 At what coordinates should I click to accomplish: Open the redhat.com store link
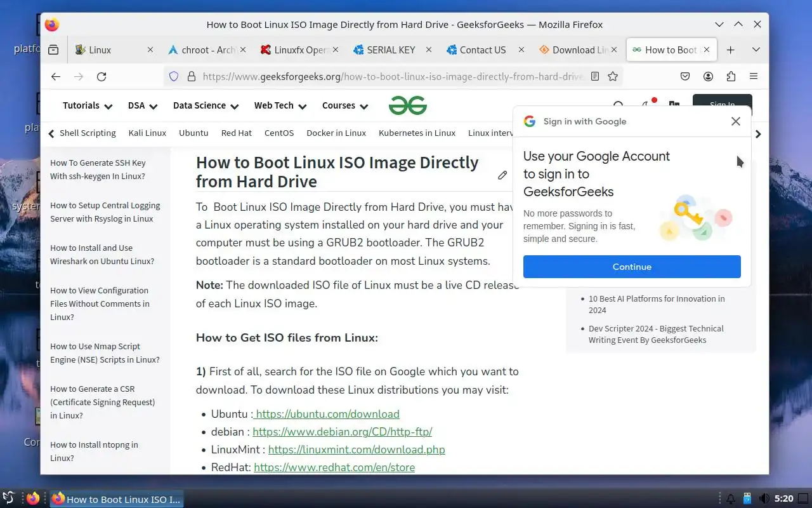pyautogui.click(x=334, y=467)
